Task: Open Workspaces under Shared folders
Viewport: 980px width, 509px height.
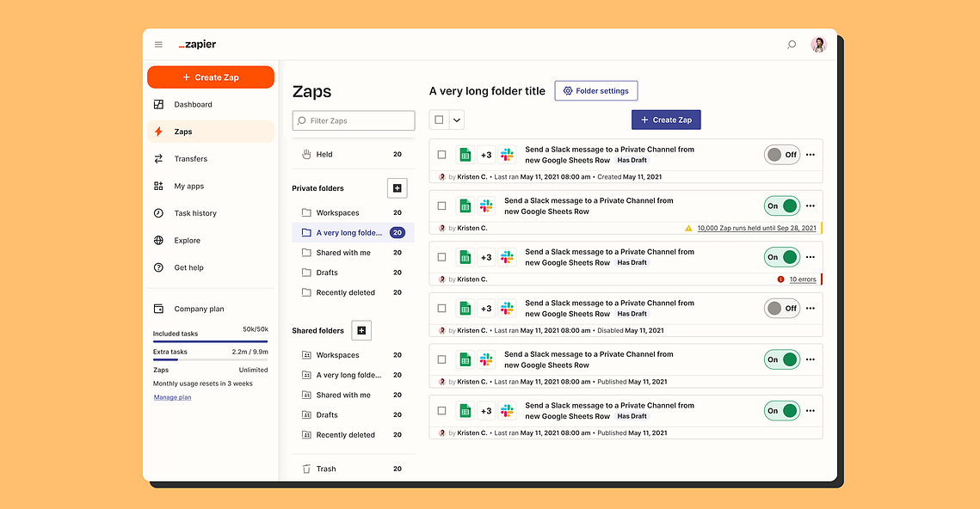Action: coord(353,355)
